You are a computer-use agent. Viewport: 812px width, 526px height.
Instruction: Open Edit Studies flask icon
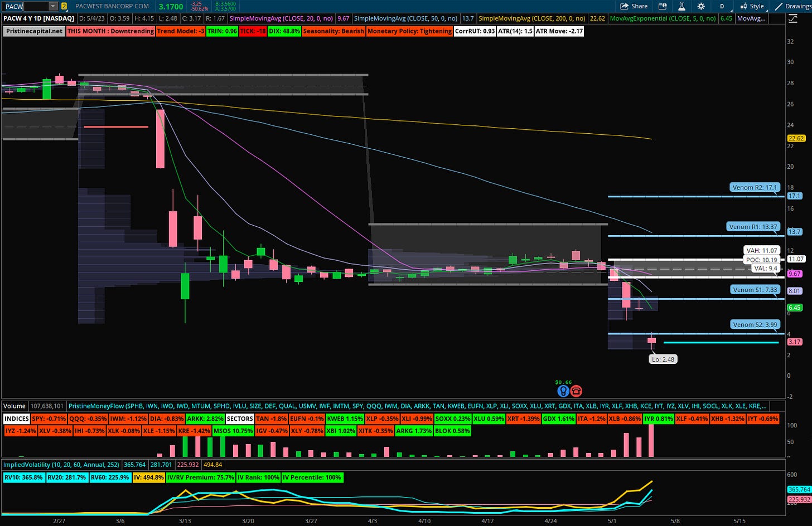click(x=681, y=6)
